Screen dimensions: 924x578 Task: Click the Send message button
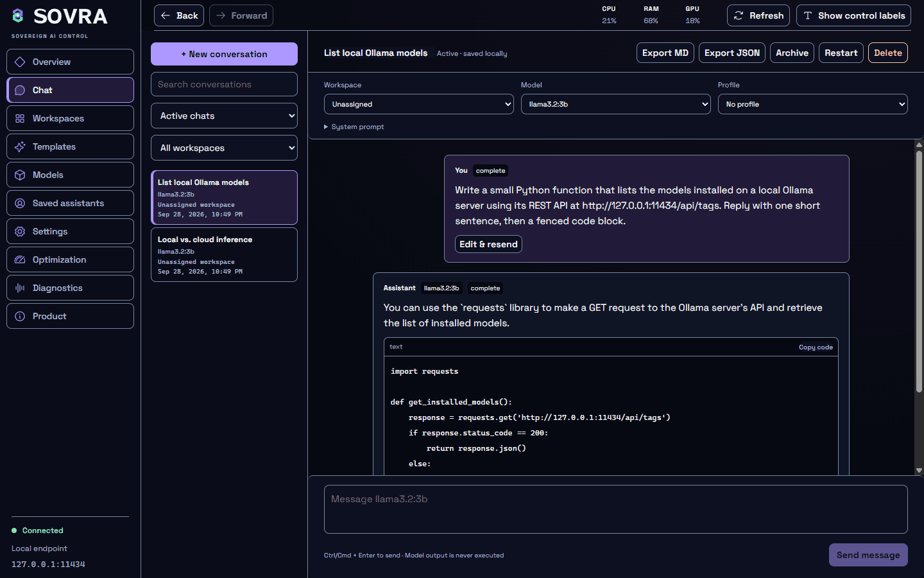[x=868, y=555]
